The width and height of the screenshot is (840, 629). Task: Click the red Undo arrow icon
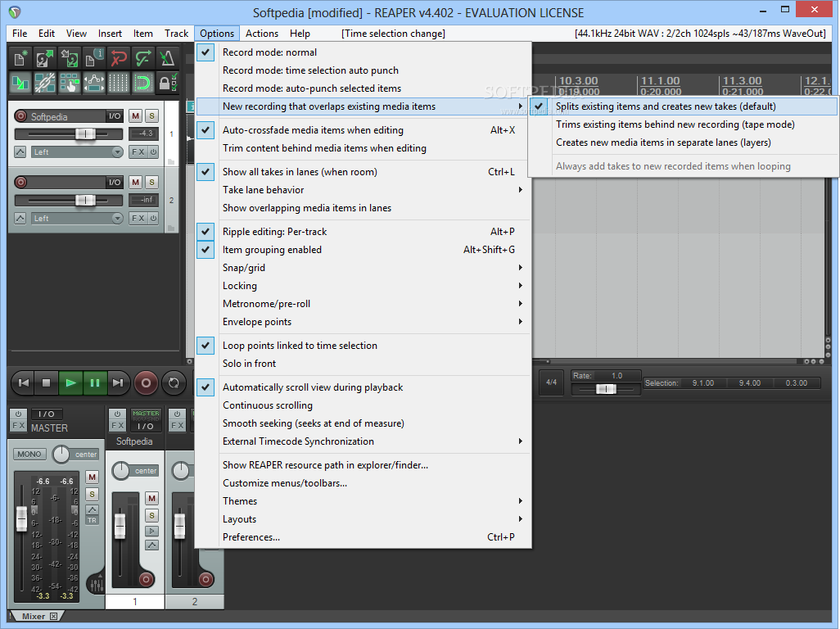click(119, 58)
